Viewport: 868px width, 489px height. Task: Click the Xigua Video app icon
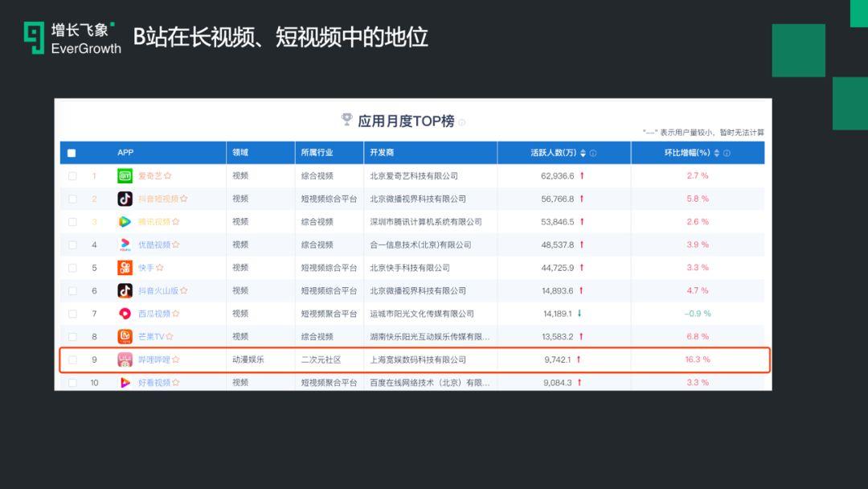[x=125, y=314]
